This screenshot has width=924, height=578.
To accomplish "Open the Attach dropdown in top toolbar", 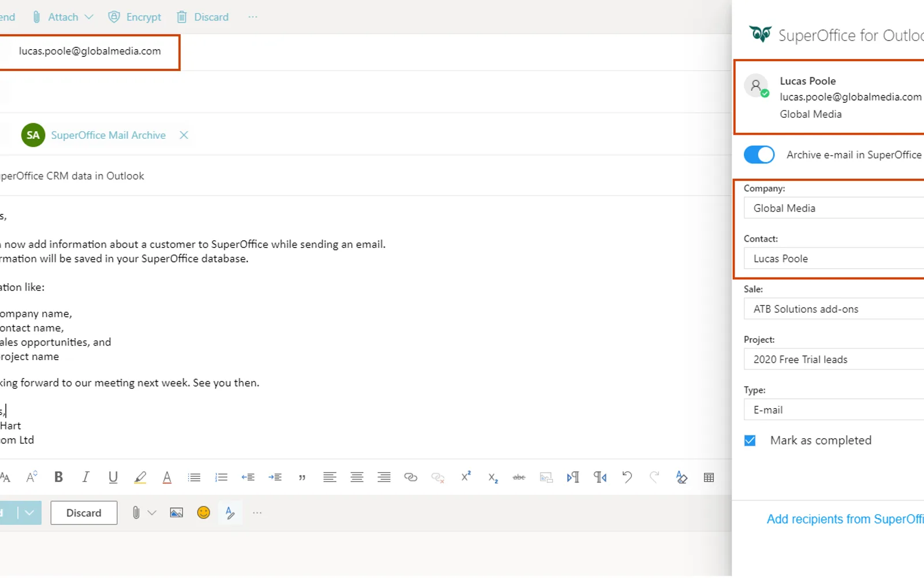I will click(89, 17).
